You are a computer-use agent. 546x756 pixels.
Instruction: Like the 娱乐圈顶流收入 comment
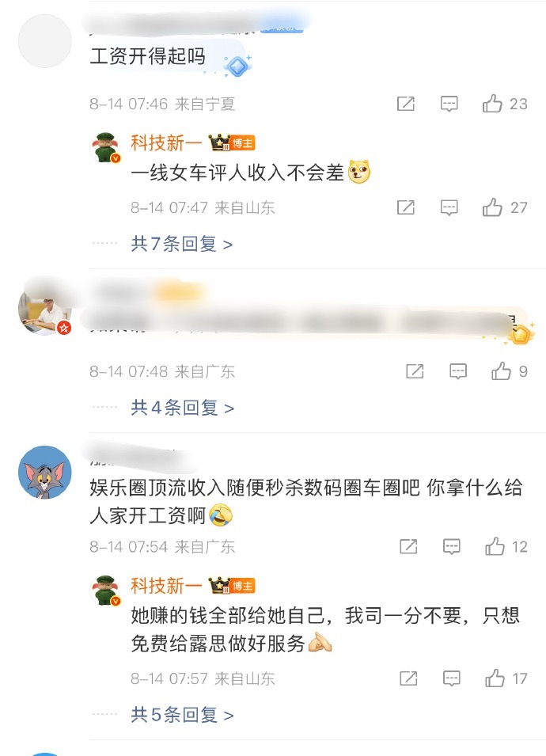[506, 547]
